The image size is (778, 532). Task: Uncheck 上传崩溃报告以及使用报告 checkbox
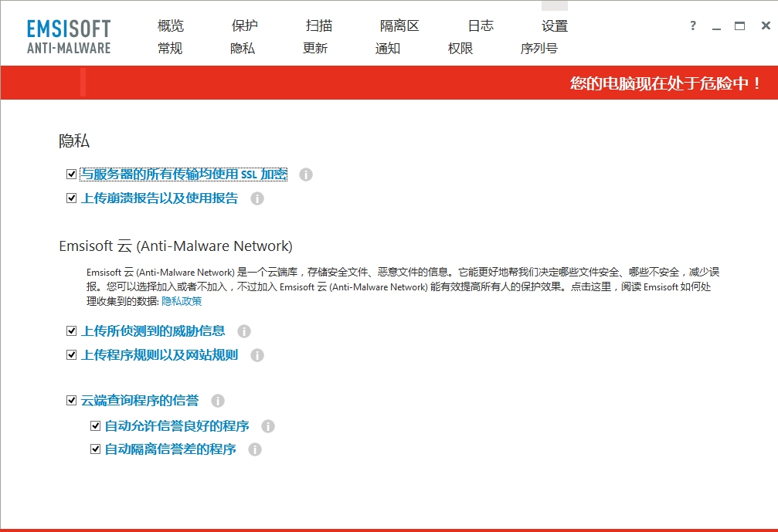pyautogui.click(x=72, y=198)
